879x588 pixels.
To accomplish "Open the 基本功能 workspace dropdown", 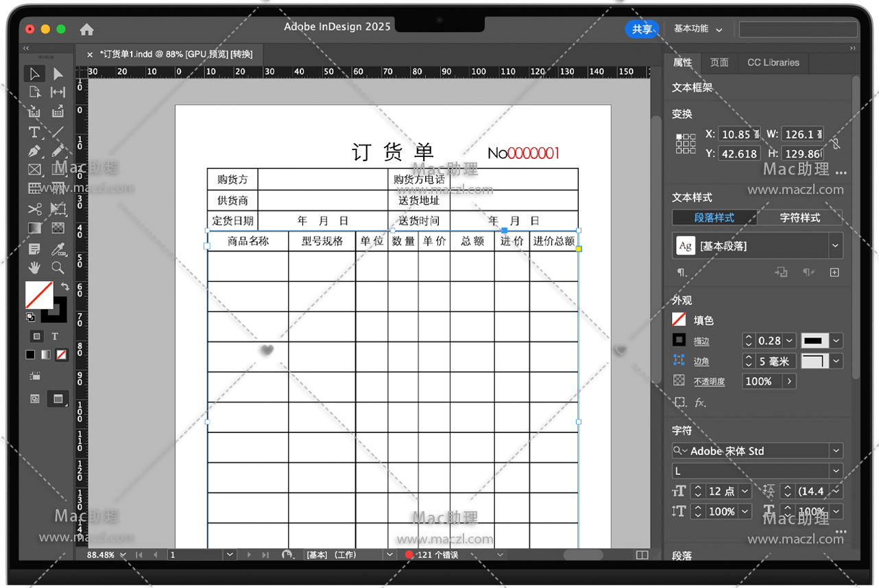I will (x=698, y=29).
